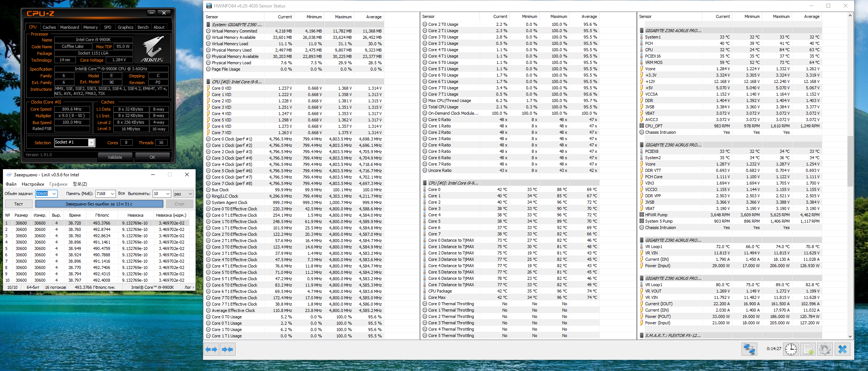Click the HWiNFO64 title bar app icon
The width and height of the screenshot is (868, 371).
coord(209,6)
